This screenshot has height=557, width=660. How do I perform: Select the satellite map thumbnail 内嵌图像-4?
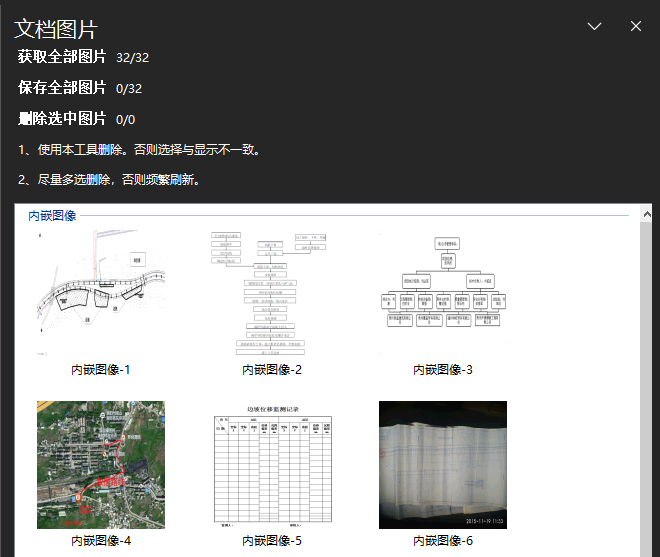click(x=101, y=465)
